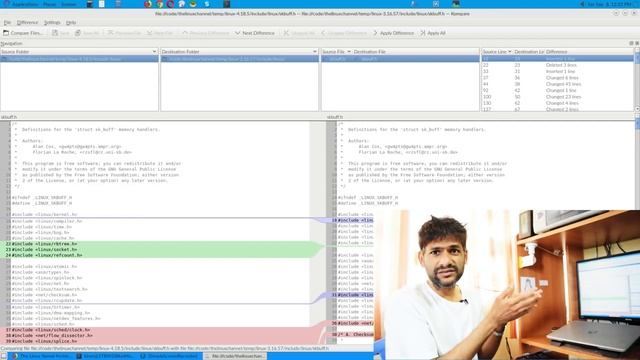The height and width of the screenshot is (360, 640).
Task: Sort by Source File column header
Action: (336, 52)
